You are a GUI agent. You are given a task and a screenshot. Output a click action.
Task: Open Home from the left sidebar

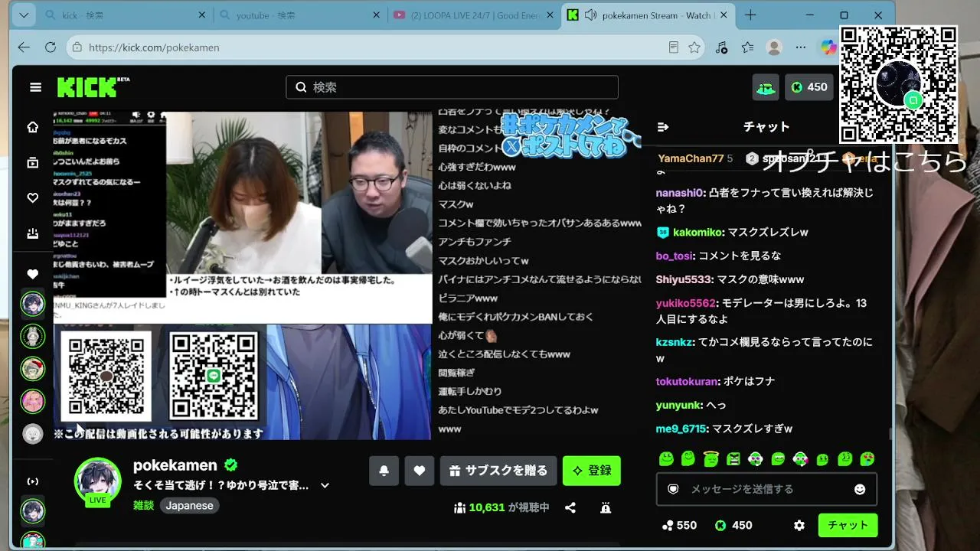tap(33, 127)
